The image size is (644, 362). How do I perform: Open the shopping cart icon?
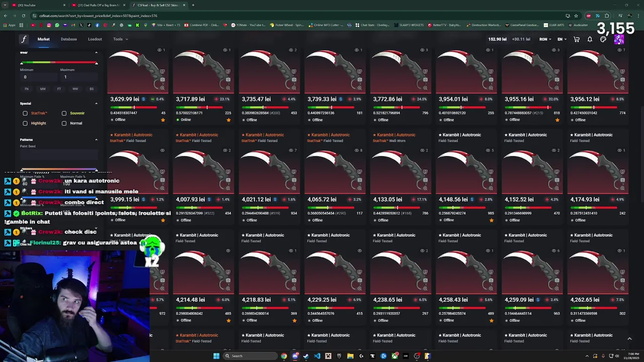(x=577, y=39)
